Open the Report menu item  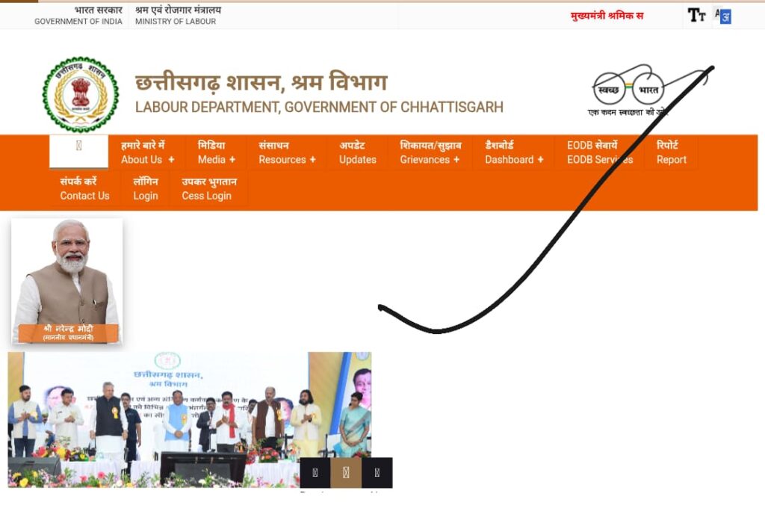coord(672,152)
